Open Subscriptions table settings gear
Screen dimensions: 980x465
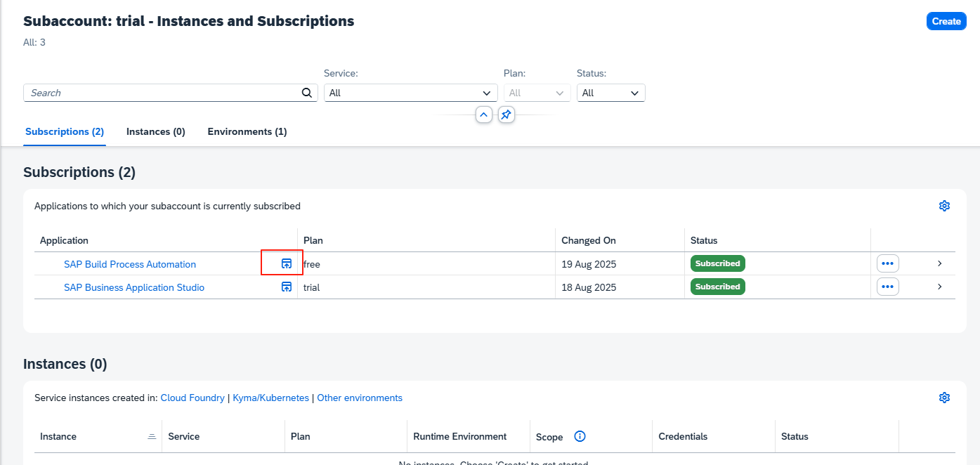[944, 206]
